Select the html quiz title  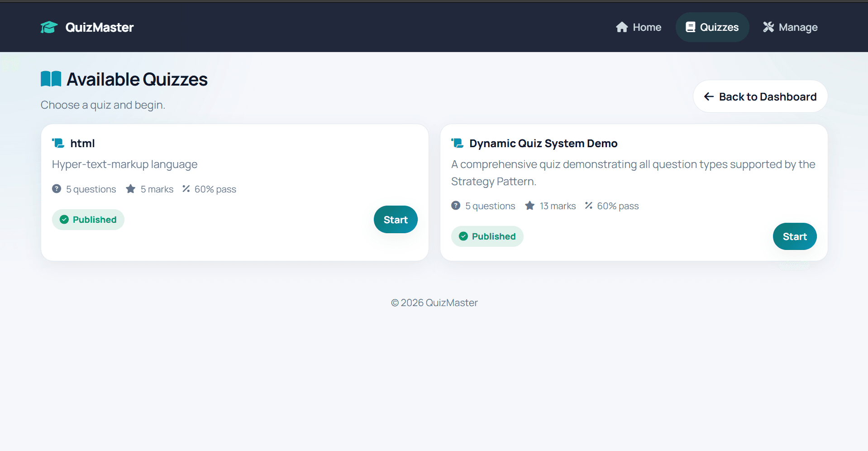point(82,144)
